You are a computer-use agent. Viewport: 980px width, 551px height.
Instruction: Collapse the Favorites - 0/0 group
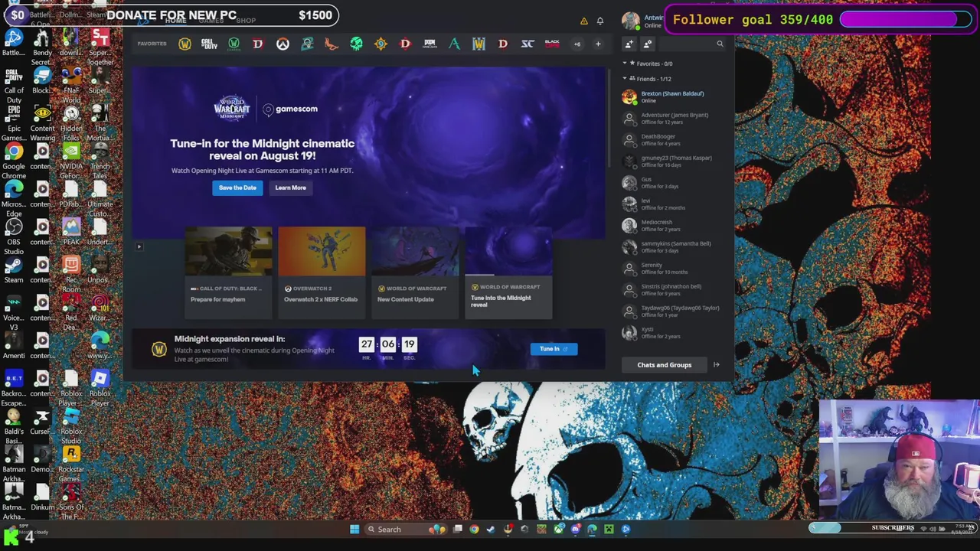pos(648,64)
